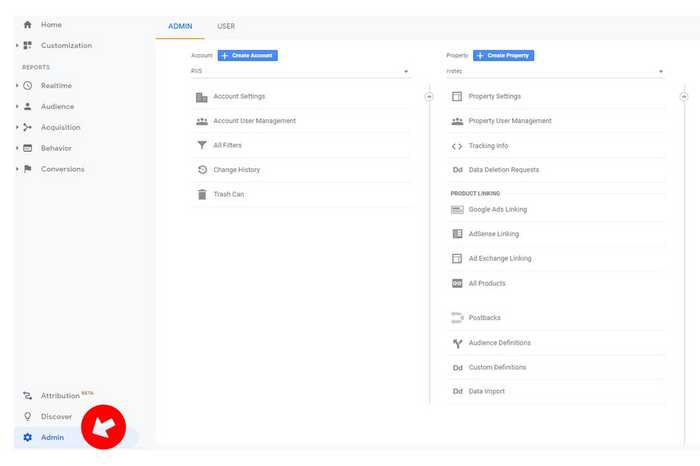
Task: Click the Home house icon
Action: pos(27,24)
